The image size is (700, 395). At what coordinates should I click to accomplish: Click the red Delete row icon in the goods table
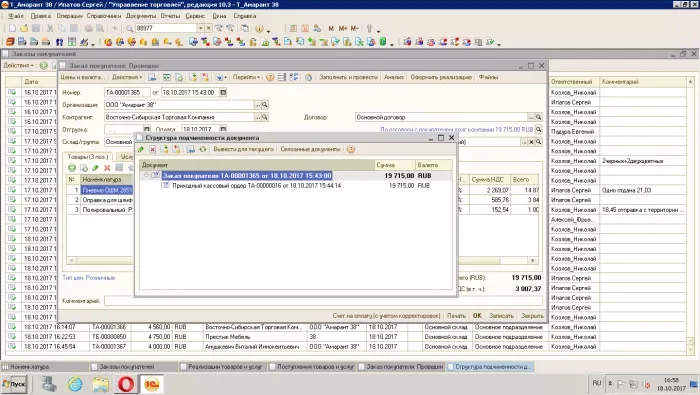(x=107, y=168)
